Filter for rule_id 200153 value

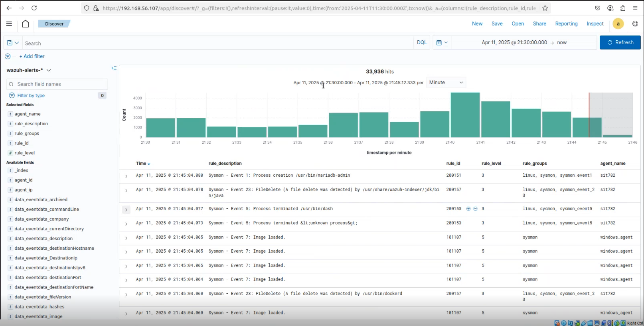pyautogui.click(x=468, y=209)
